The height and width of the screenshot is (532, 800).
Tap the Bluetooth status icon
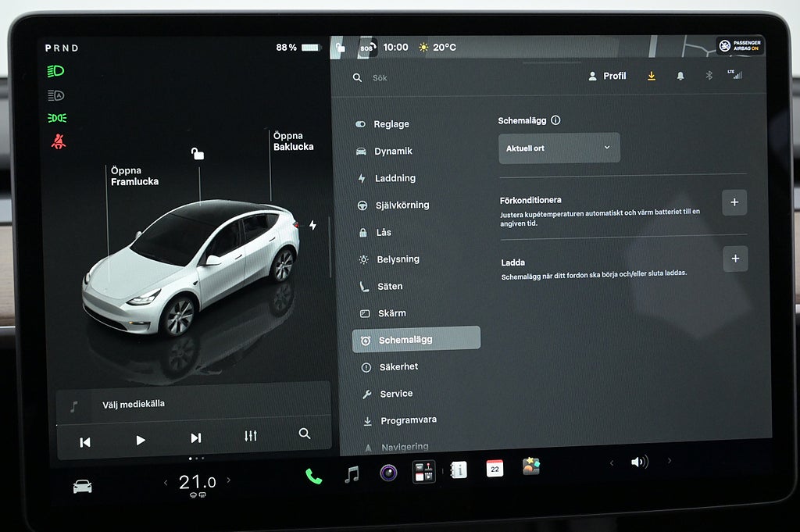pos(709,76)
